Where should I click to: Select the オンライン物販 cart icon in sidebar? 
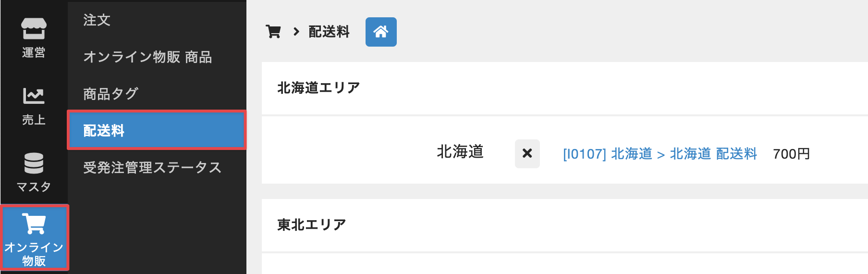(34, 224)
